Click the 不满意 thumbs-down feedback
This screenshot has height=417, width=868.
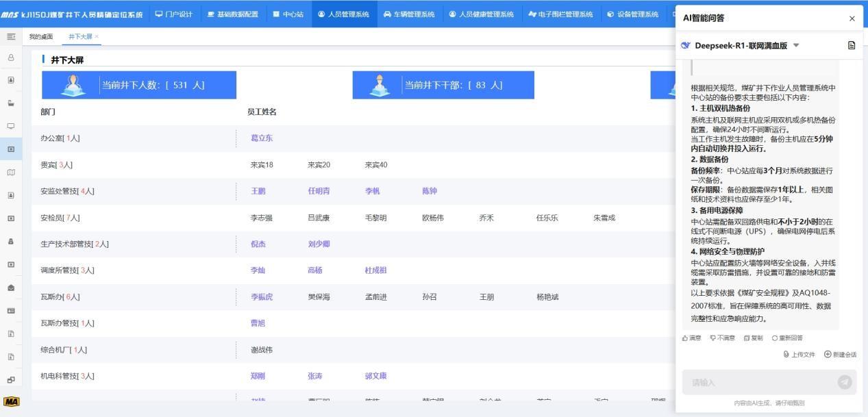tap(723, 338)
